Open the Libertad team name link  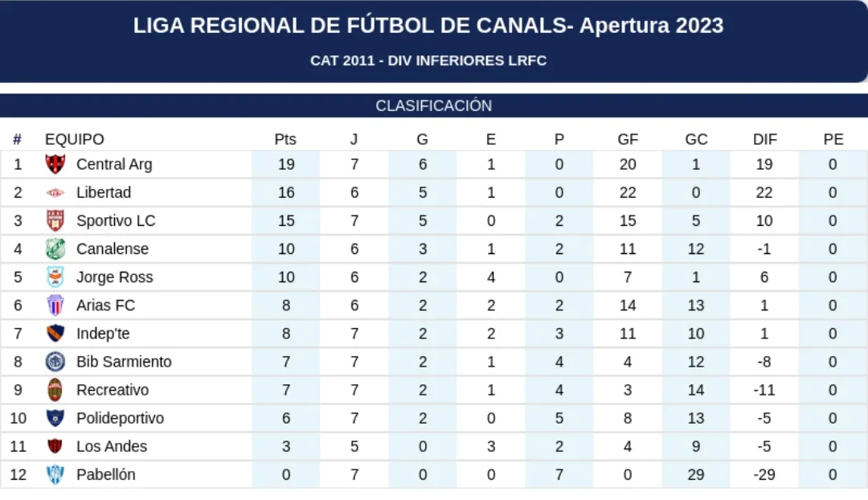(104, 193)
